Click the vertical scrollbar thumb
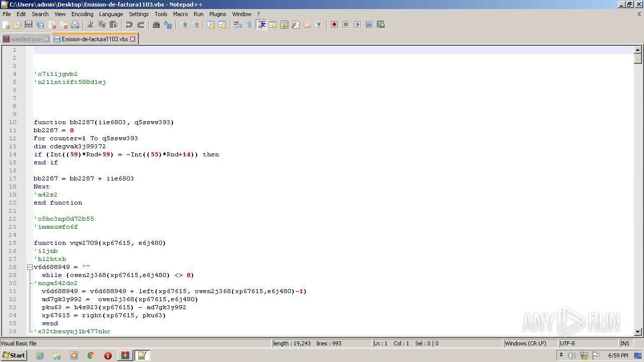The width and height of the screenshot is (644, 362). tap(638, 58)
